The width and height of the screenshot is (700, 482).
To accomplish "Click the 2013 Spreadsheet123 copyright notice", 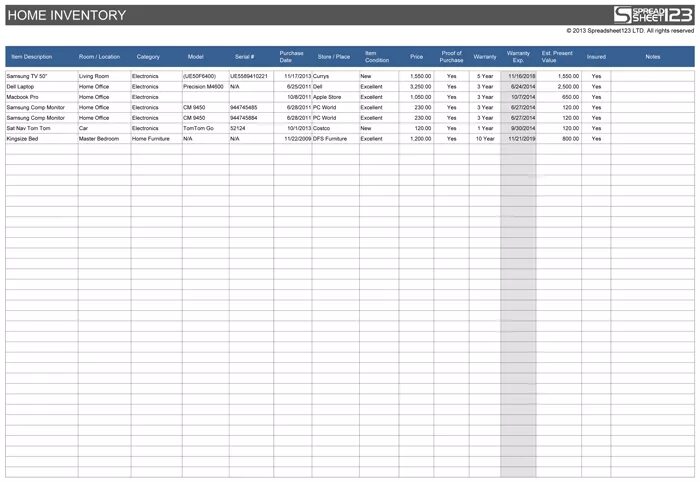I will pos(630,31).
